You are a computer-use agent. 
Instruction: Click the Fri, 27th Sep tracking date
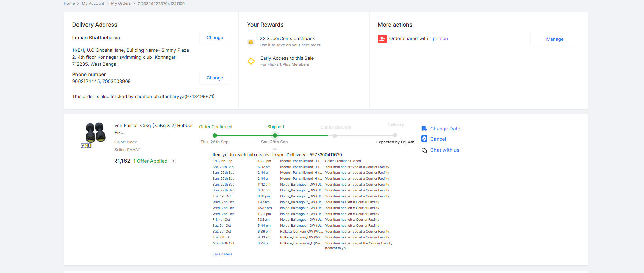click(x=222, y=161)
